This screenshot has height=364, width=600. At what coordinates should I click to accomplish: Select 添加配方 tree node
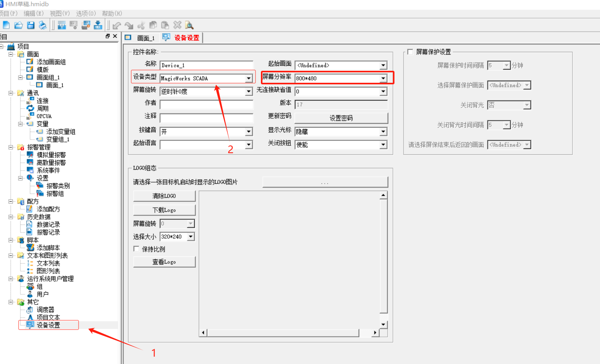48,209
